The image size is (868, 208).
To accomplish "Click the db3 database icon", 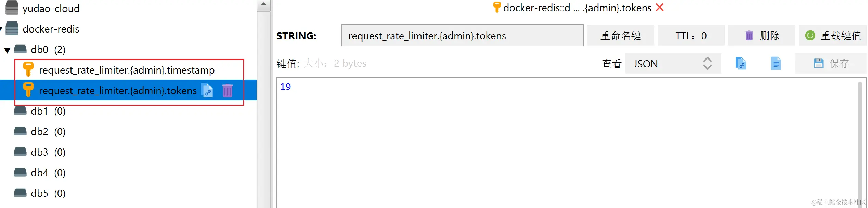I will click(x=20, y=152).
